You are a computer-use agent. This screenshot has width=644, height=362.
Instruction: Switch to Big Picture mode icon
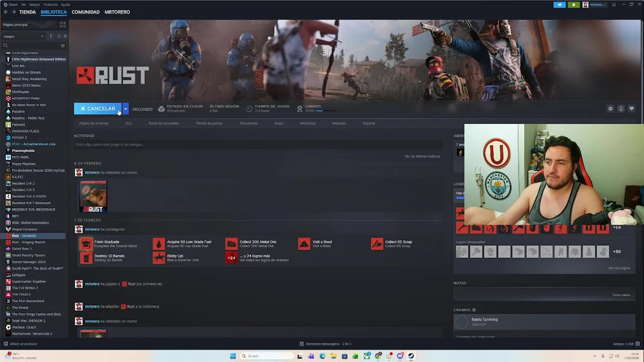[x=613, y=5]
